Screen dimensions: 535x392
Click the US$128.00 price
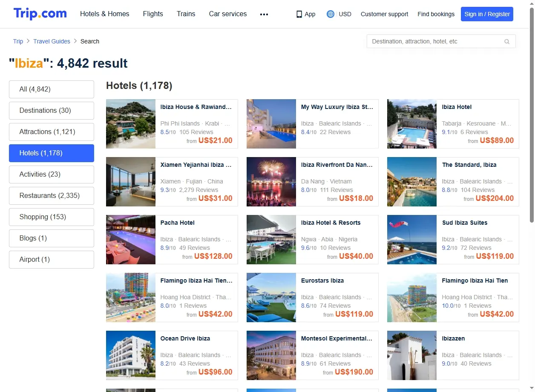[213, 256]
